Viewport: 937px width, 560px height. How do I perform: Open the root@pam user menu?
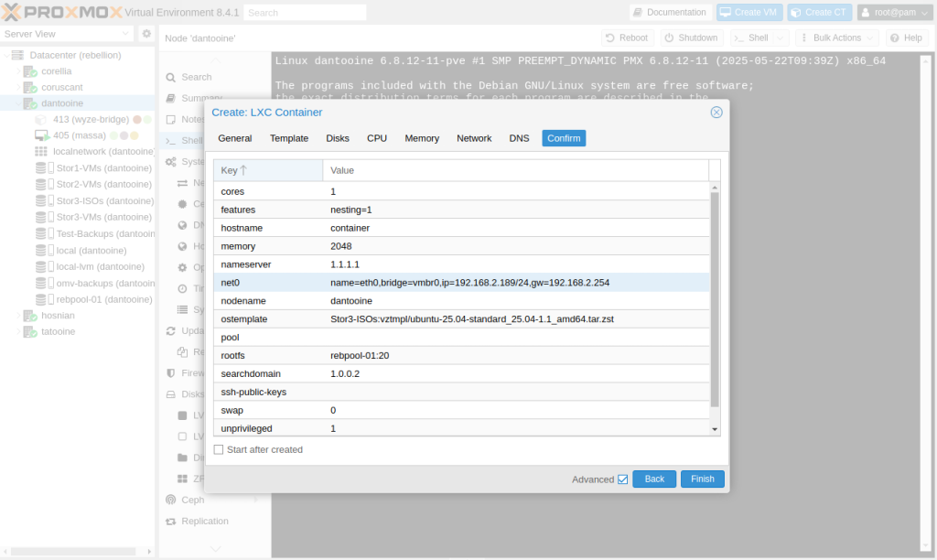tap(895, 12)
